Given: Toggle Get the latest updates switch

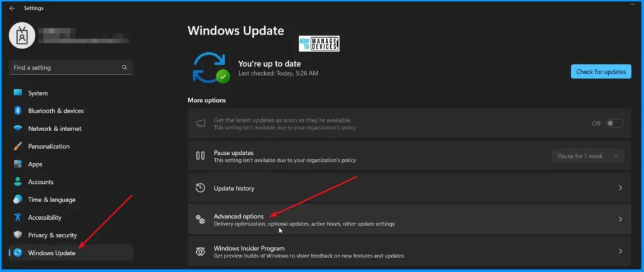Looking at the screenshot, I should coord(615,123).
